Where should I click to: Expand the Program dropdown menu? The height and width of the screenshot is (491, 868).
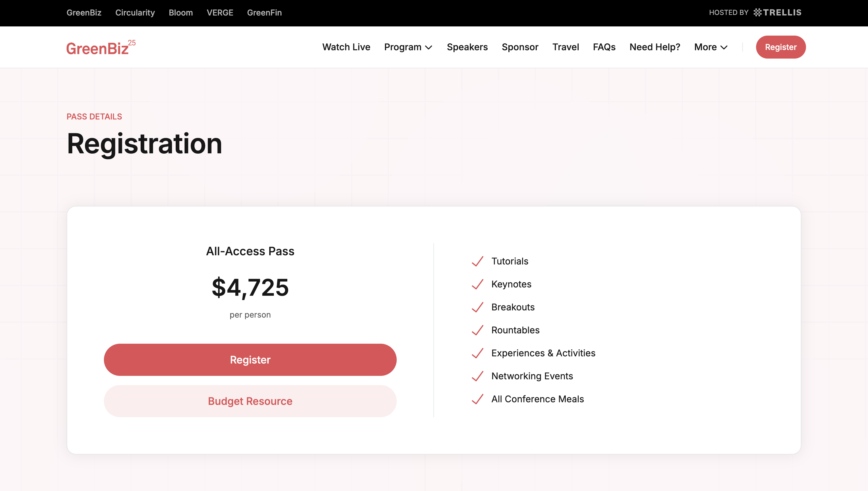click(x=408, y=47)
